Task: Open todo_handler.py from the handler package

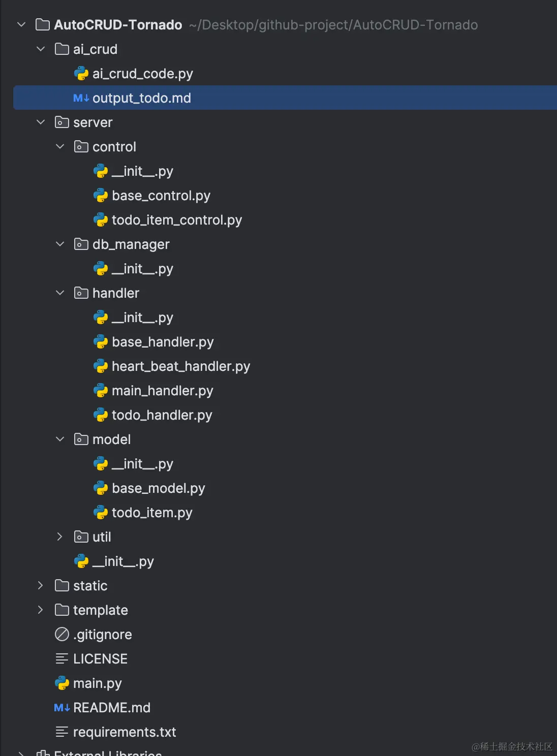Action: point(162,415)
